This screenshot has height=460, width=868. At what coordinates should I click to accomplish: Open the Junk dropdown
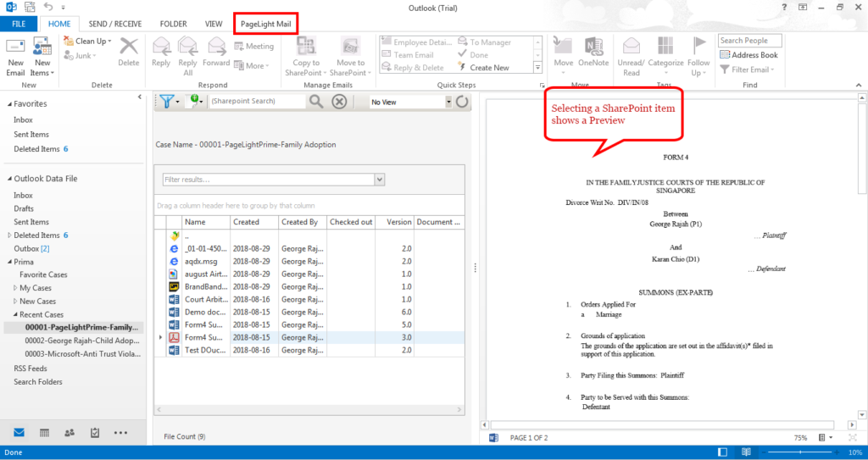pyautogui.click(x=81, y=55)
